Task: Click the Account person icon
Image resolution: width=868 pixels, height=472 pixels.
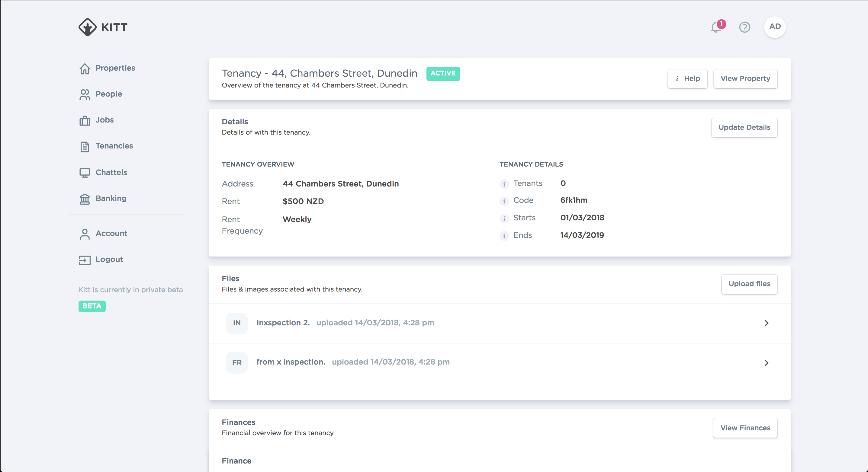Action: coord(85,234)
